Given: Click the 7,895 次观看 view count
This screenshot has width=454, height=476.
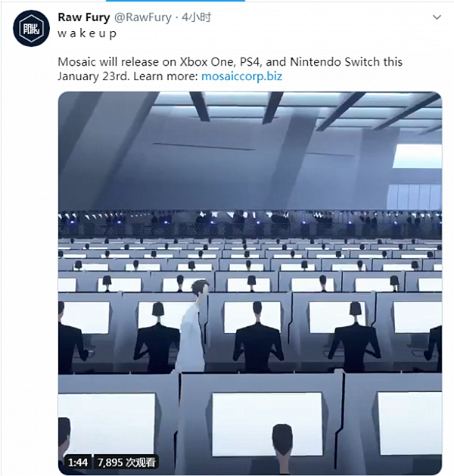Looking at the screenshot, I should pos(126,462).
